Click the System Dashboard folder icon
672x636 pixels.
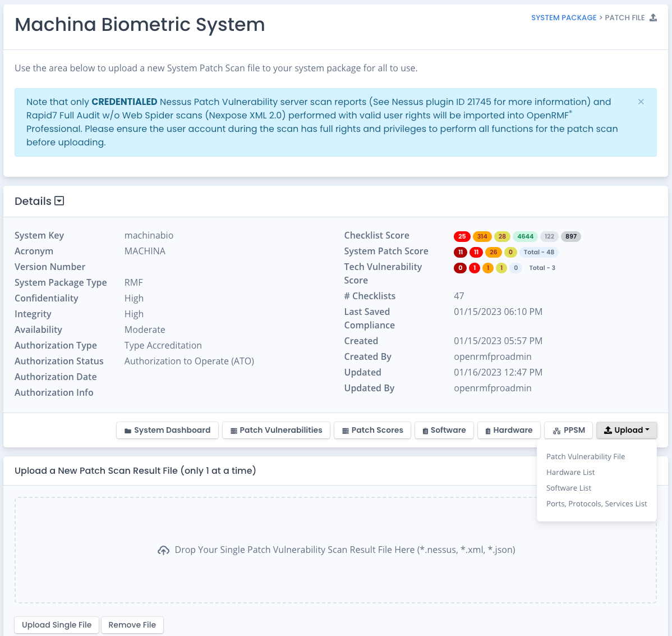pyautogui.click(x=128, y=431)
